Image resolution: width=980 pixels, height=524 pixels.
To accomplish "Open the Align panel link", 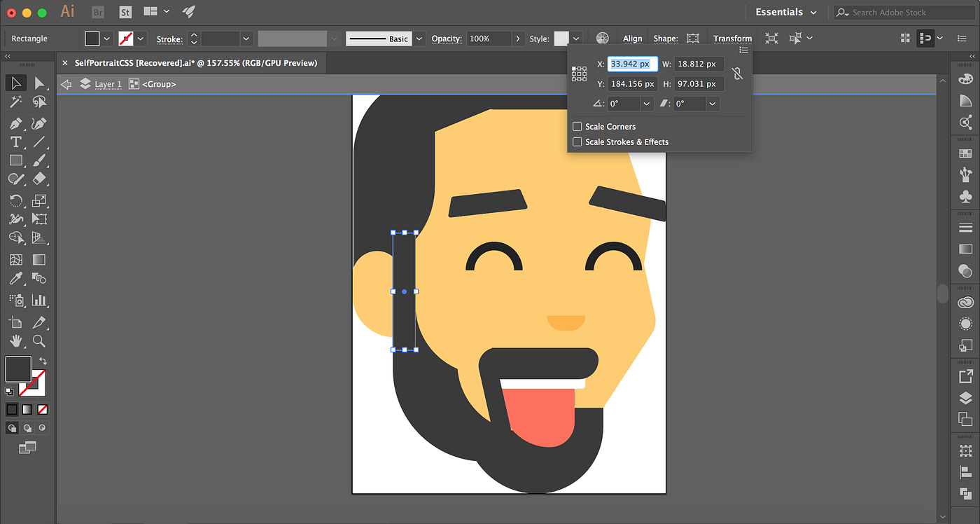I will [x=632, y=39].
